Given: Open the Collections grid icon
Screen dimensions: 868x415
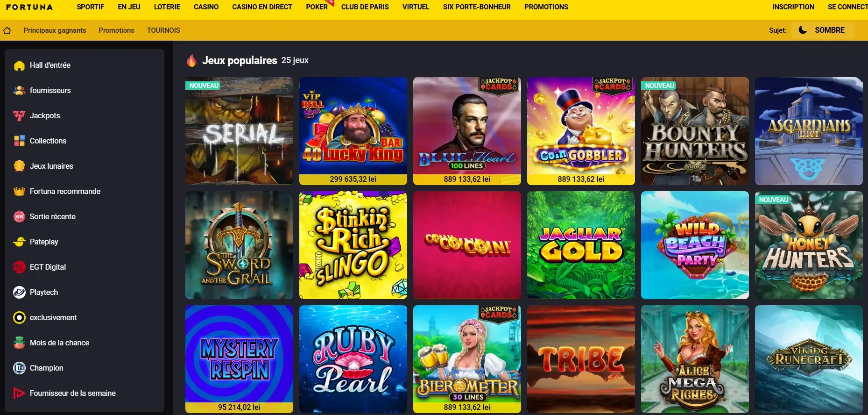Looking at the screenshot, I should pos(19,141).
